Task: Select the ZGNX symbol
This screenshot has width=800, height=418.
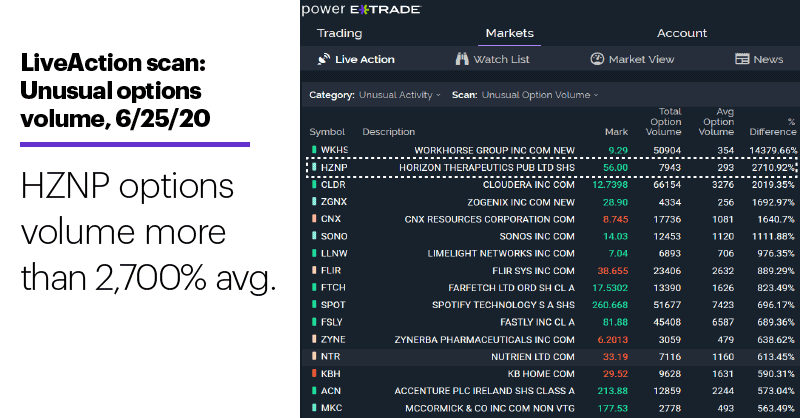Action: tap(334, 202)
